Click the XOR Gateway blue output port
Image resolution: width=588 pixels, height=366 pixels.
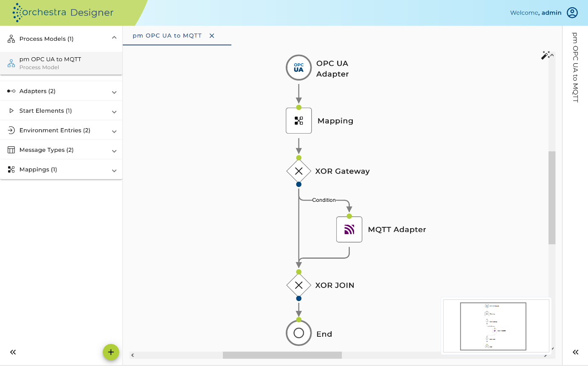(299, 184)
